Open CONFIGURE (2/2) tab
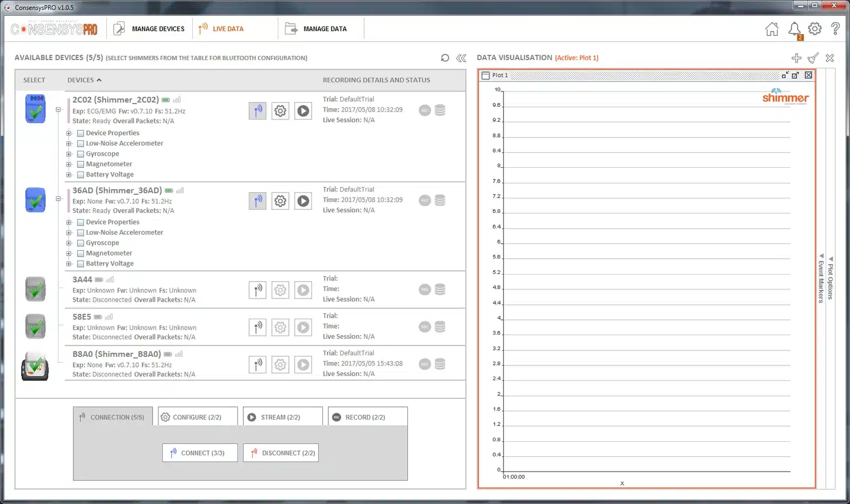The image size is (850, 504). tap(198, 417)
